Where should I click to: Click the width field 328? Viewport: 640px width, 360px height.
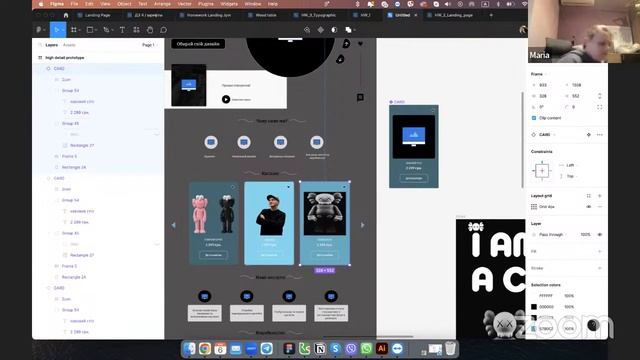tap(544, 96)
